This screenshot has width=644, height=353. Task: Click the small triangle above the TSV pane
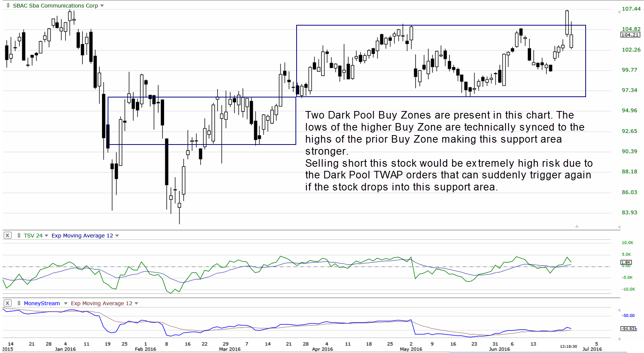click(577, 226)
